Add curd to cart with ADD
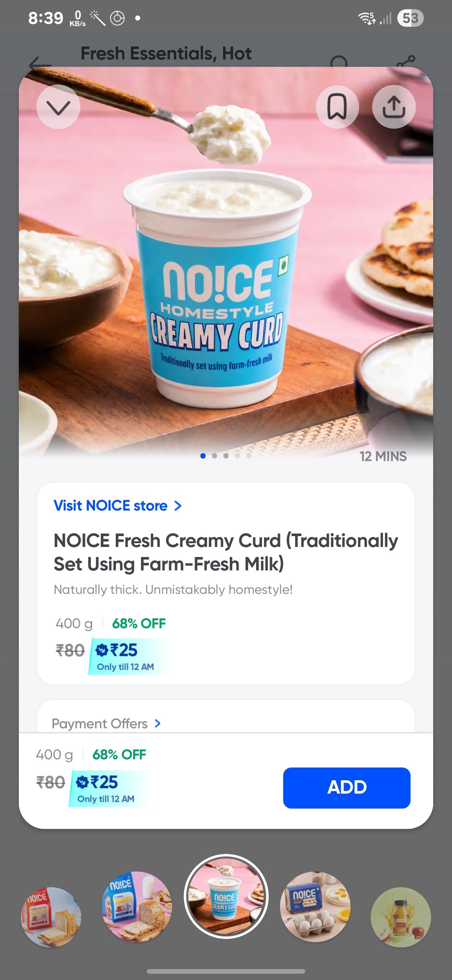Viewport: 452px width, 980px height. pyautogui.click(x=347, y=788)
